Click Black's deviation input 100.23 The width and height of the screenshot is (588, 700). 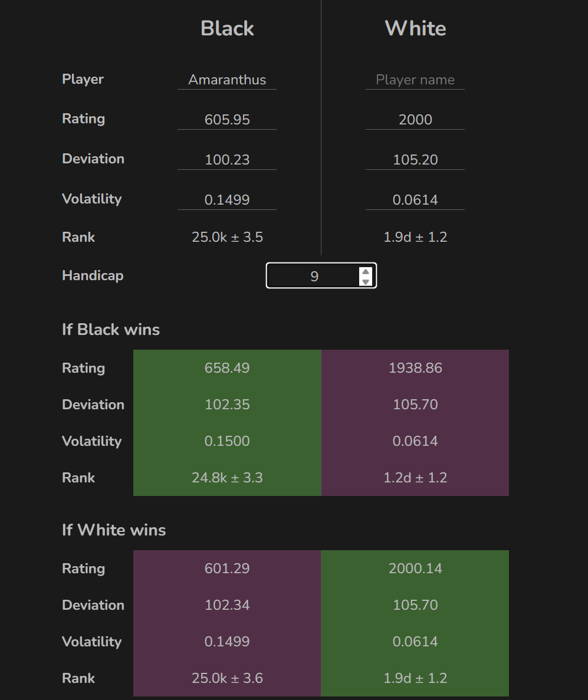[227, 160]
